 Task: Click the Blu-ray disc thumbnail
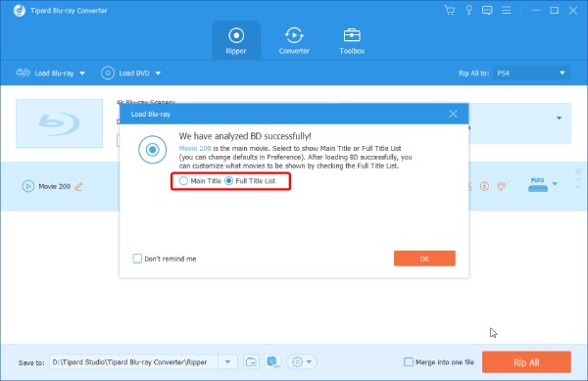[59, 123]
